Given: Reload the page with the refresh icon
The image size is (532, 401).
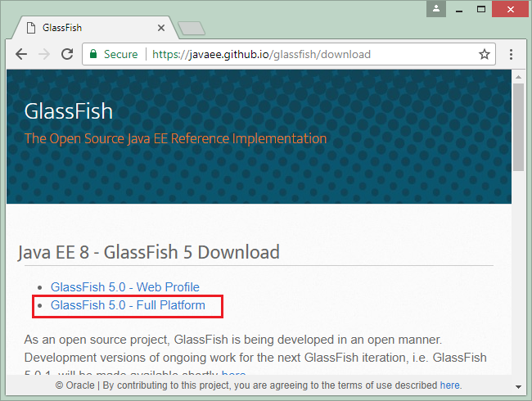Looking at the screenshot, I should [x=67, y=54].
